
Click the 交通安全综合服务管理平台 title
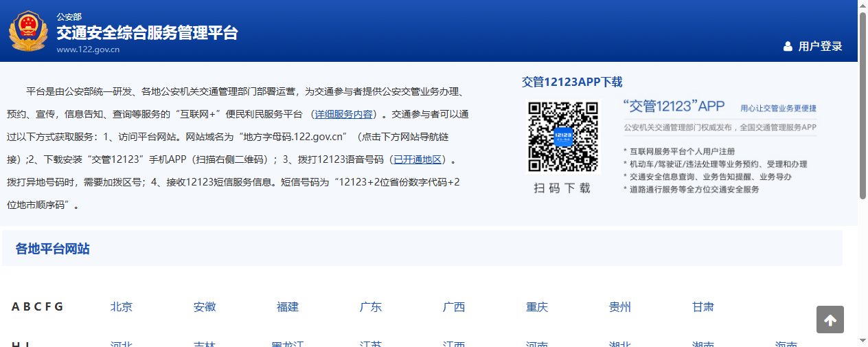pos(147,32)
